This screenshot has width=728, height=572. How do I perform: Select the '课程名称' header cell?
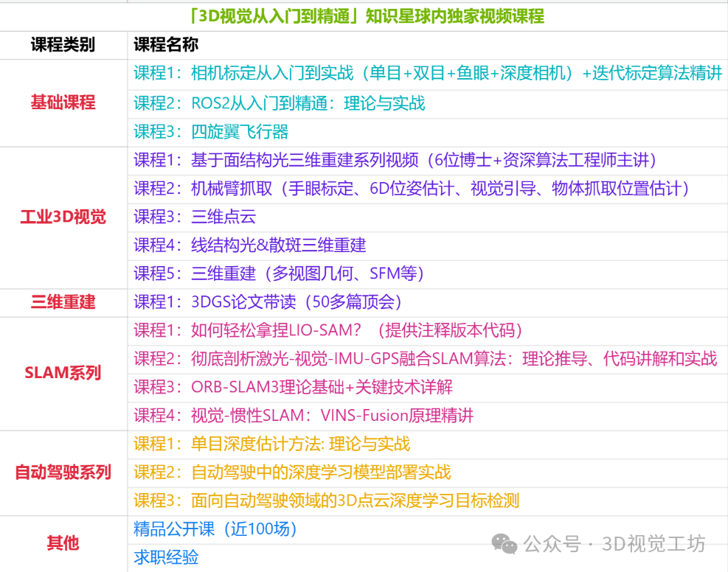428,45
